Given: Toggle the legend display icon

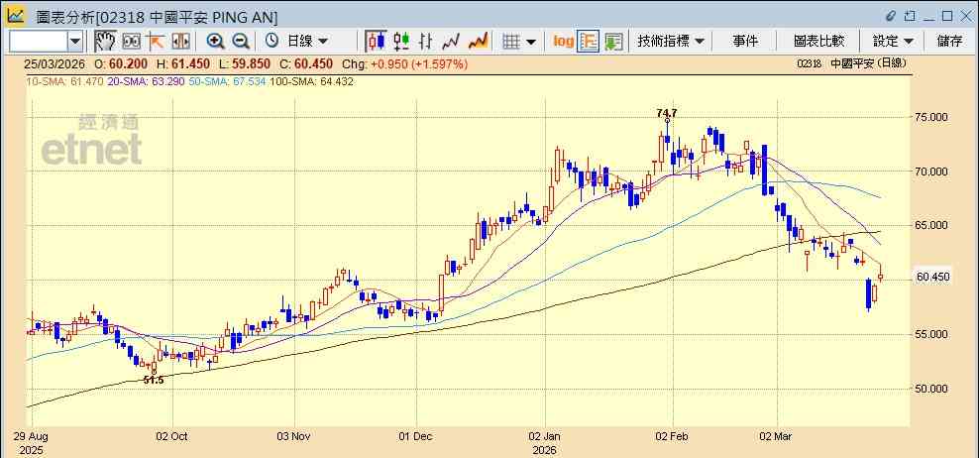Looking at the screenshot, I should [x=589, y=42].
